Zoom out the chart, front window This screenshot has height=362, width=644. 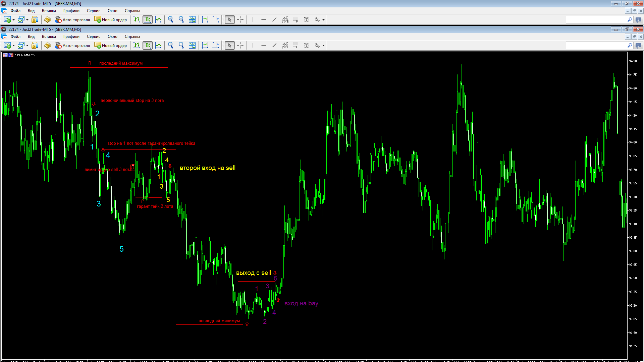181,46
